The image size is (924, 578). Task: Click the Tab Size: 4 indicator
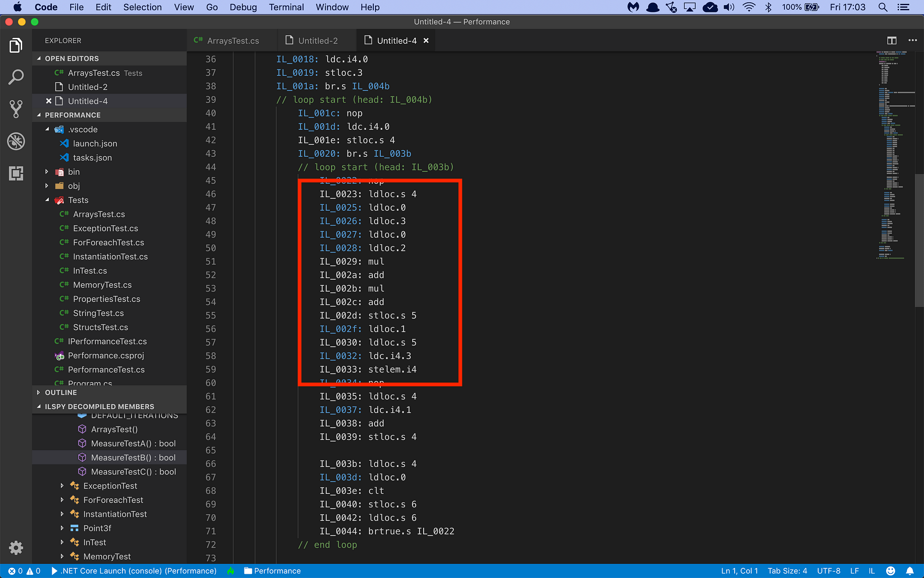coord(787,571)
